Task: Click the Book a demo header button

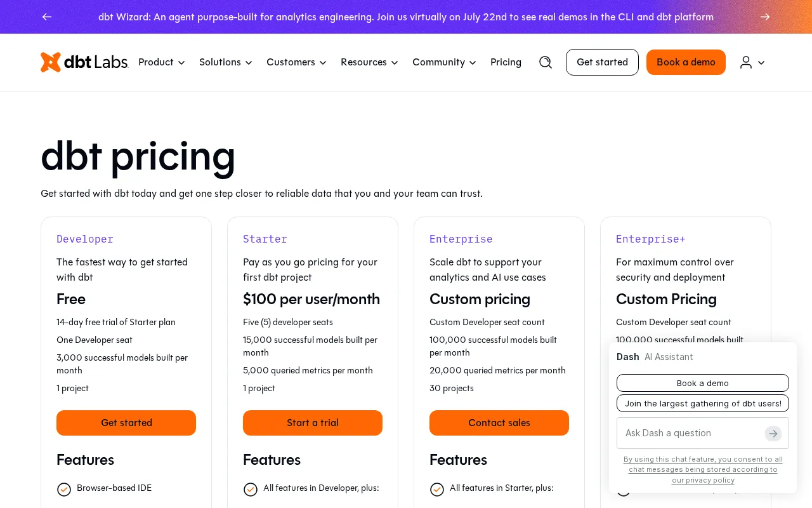Action: pos(686,62)
